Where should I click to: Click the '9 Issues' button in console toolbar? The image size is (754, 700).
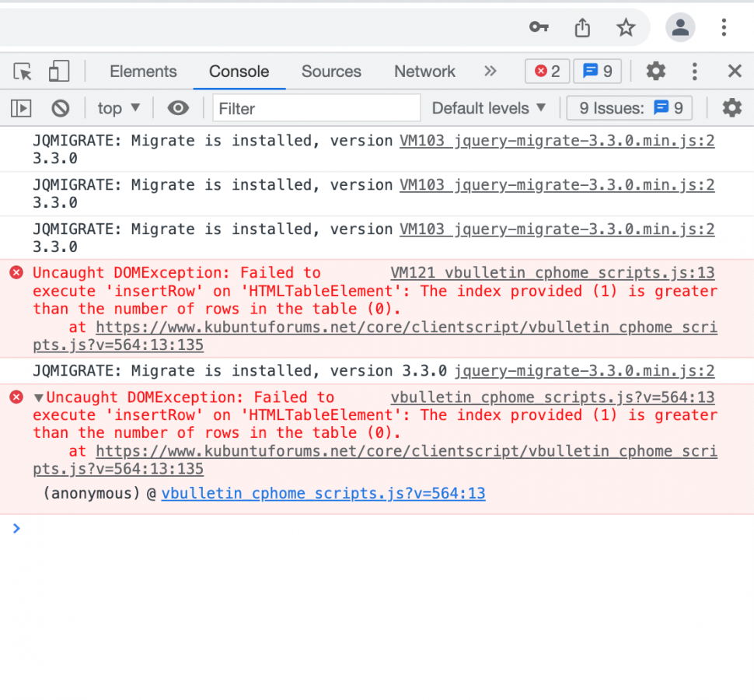point(630,108)
